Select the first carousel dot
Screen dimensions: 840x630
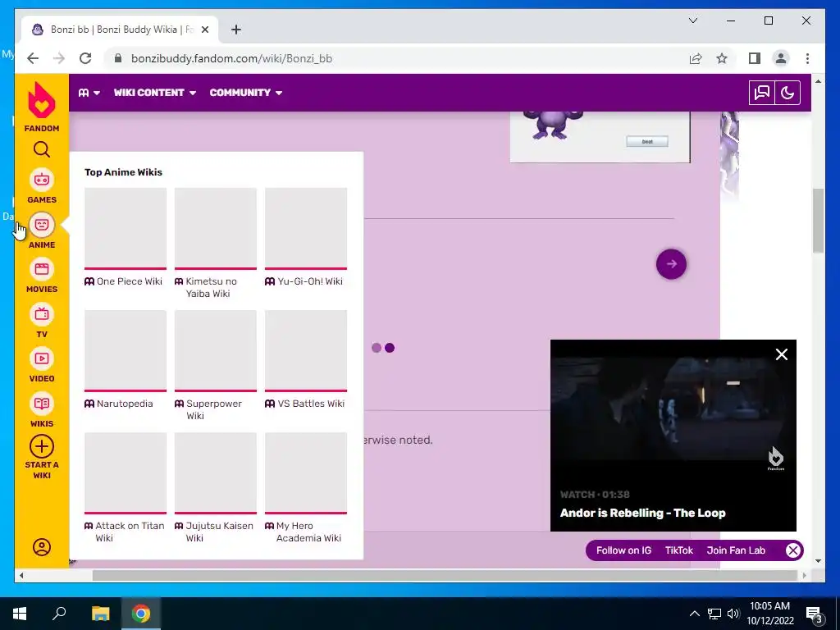coord(377,348)
